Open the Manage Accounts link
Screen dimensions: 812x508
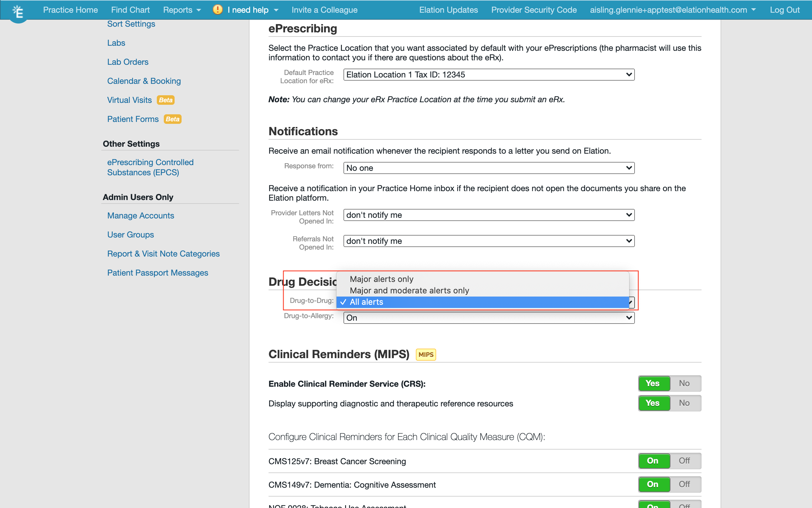(x=140, y=216)
